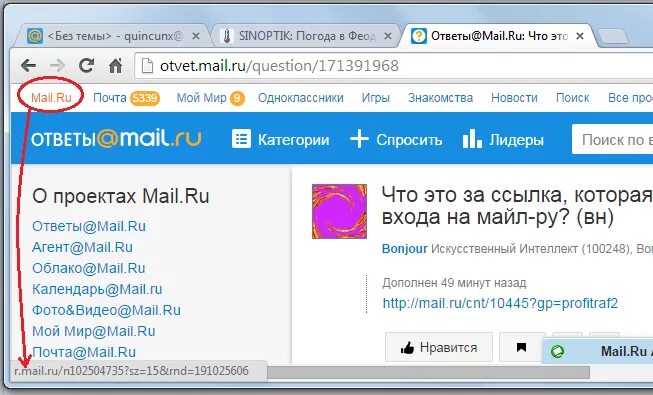This screenshot has height=395, width=653.
Task: Open Мой Мир@Mail.Ru sidebar link
Action: (94, 331)
